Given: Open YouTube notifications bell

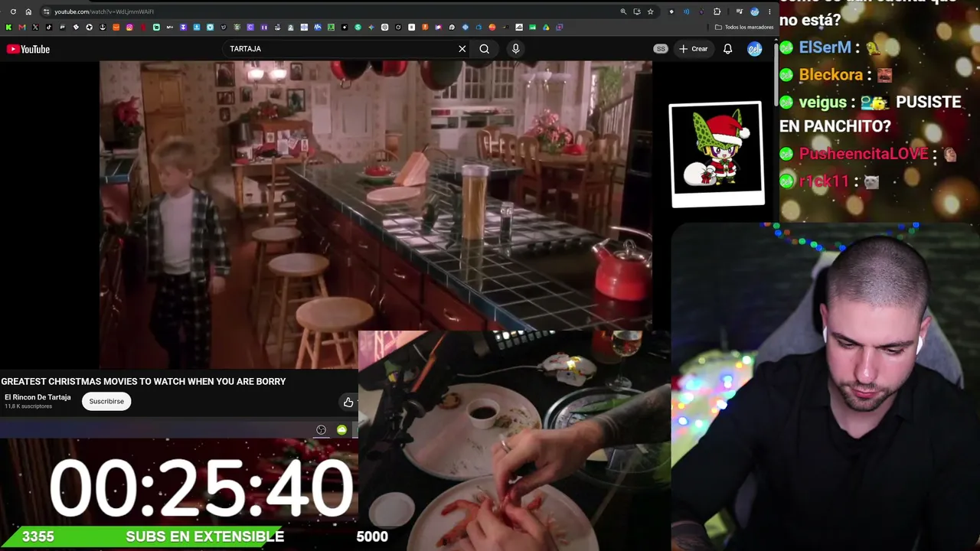Looking at the screenshot, I should [x=728, y=49].
